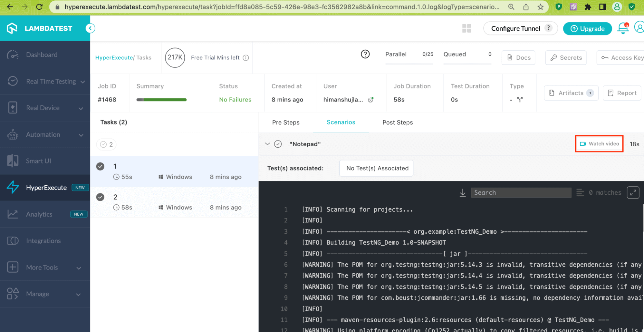Click the help question mark icon
Screen dimensions: 644x332
365,54
